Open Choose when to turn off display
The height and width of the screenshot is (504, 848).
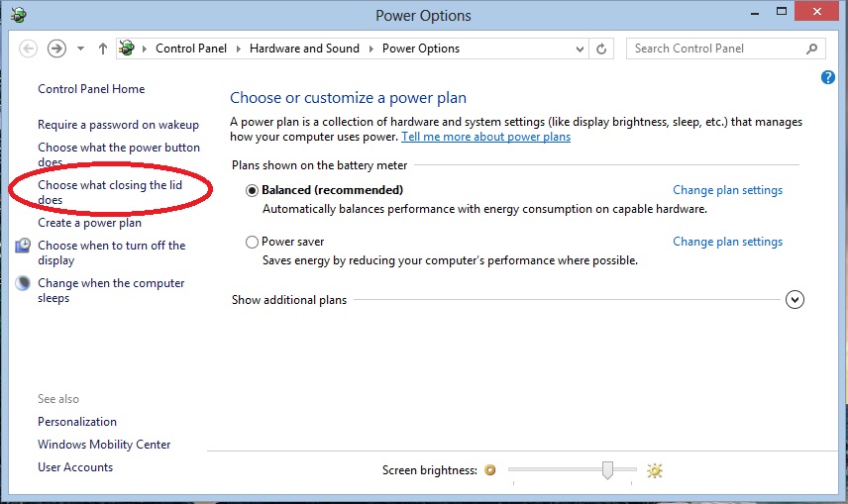[111, 253]
